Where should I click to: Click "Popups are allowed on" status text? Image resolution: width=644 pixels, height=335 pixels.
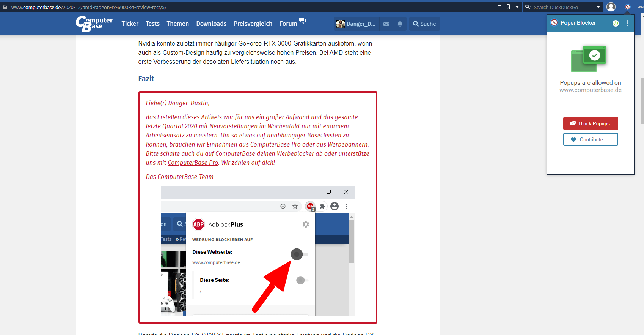point(591,83)
